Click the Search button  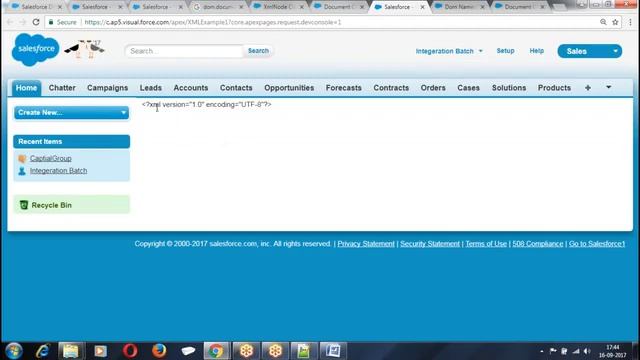point(258,51)
